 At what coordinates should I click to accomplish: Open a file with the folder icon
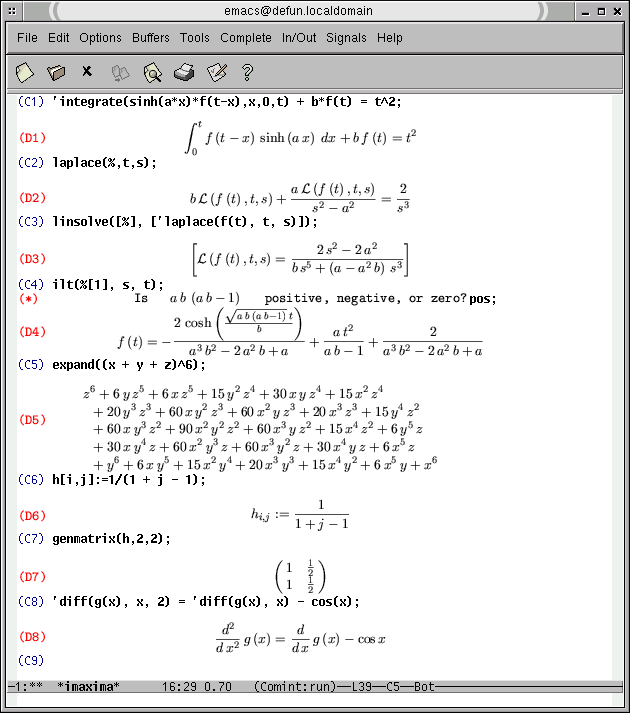[x=56, y=72]
